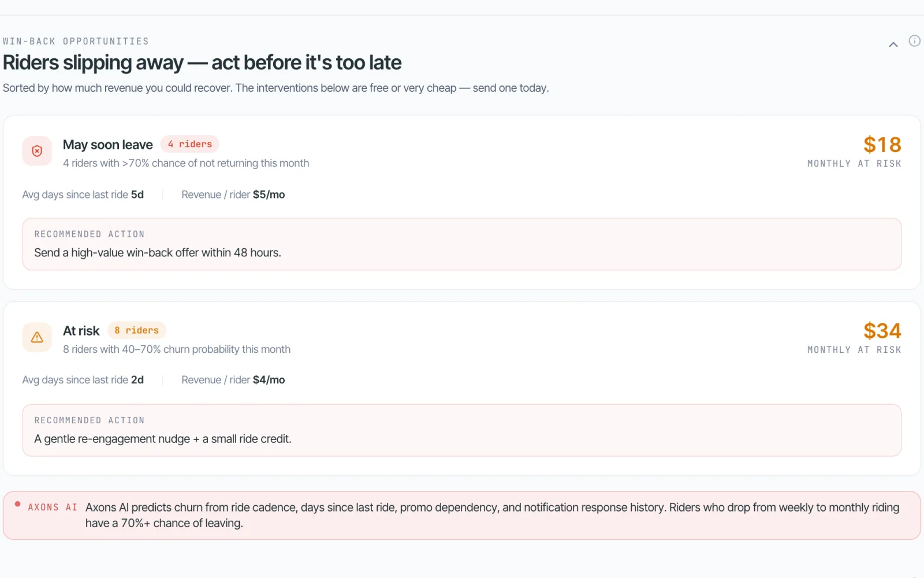Click the shield icon for May soon leave
924x578 pixels.
[x=37, y=151]
